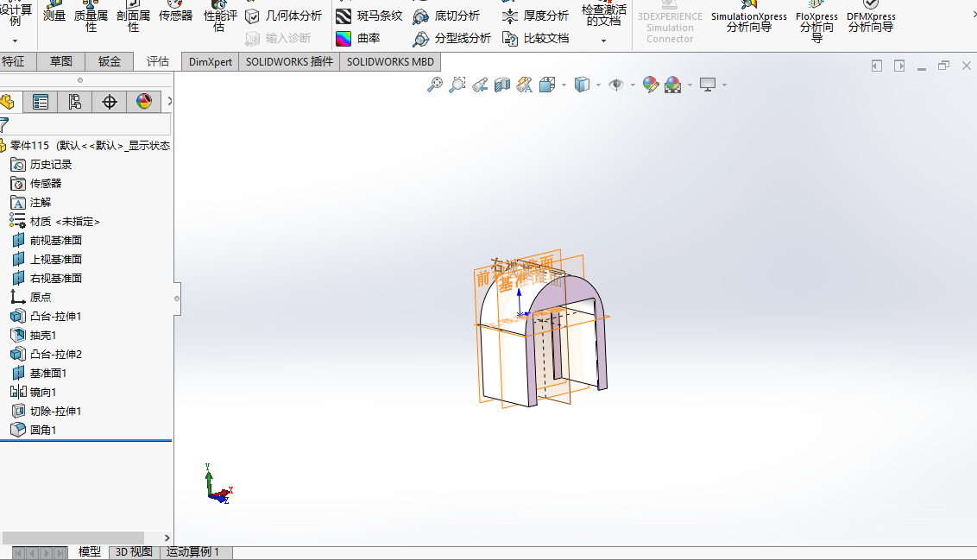Expand View Orientation dropdown arrow

tap(564, 85)
